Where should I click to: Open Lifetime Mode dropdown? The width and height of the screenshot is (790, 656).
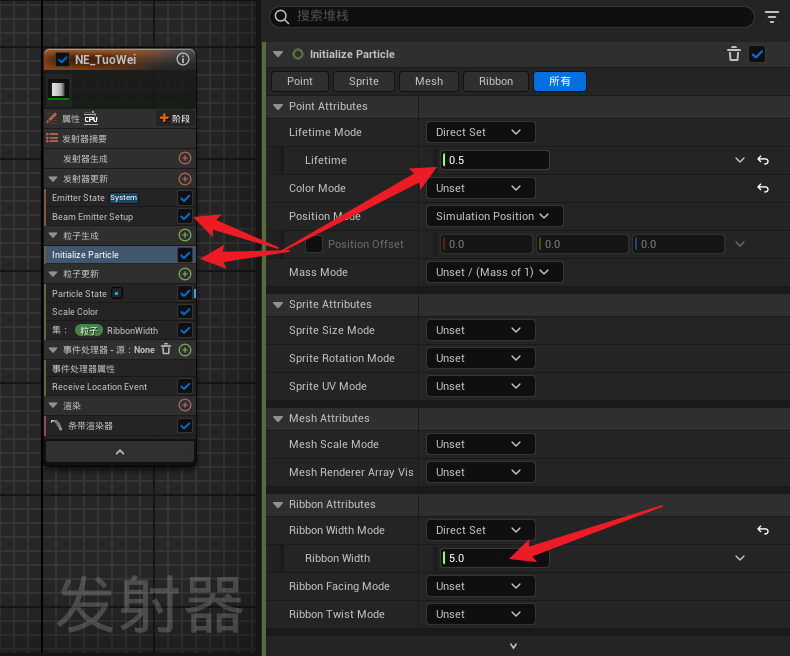[x=481, y=132]
